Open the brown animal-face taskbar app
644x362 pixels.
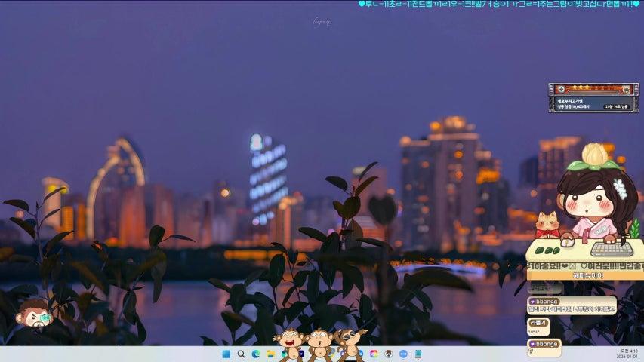pyautogui.click(x=389, y=354)
